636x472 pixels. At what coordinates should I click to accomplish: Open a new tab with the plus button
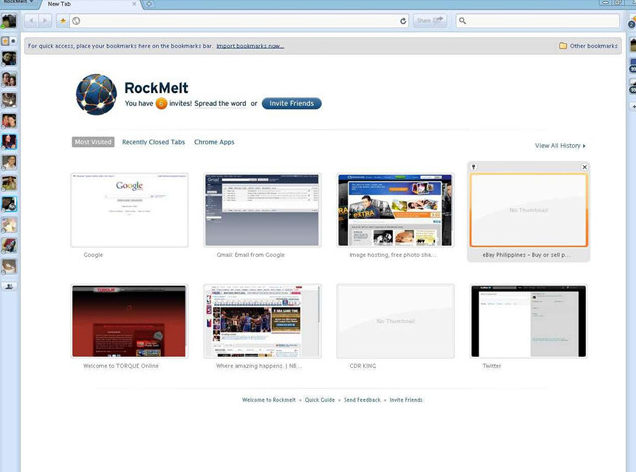coord(149,4)
